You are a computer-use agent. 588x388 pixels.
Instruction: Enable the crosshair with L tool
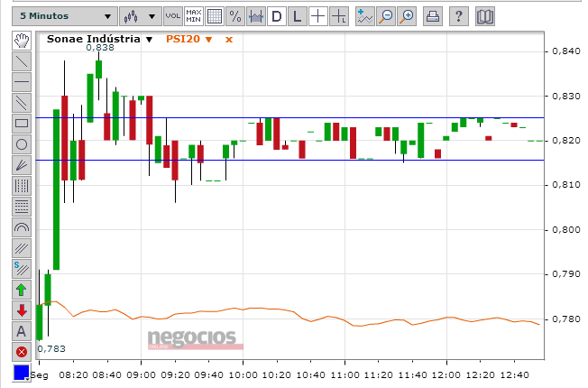point(339,16)
